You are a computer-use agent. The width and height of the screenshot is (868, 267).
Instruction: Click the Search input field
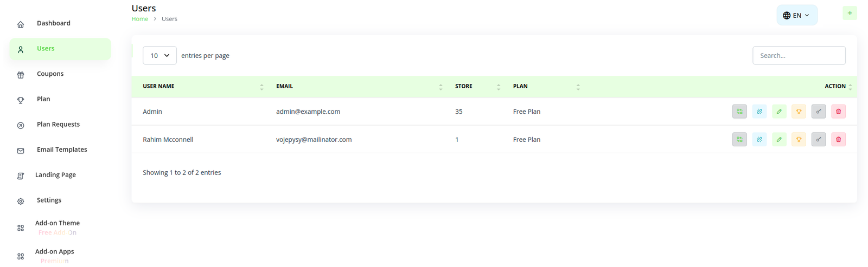pos(799,56)
